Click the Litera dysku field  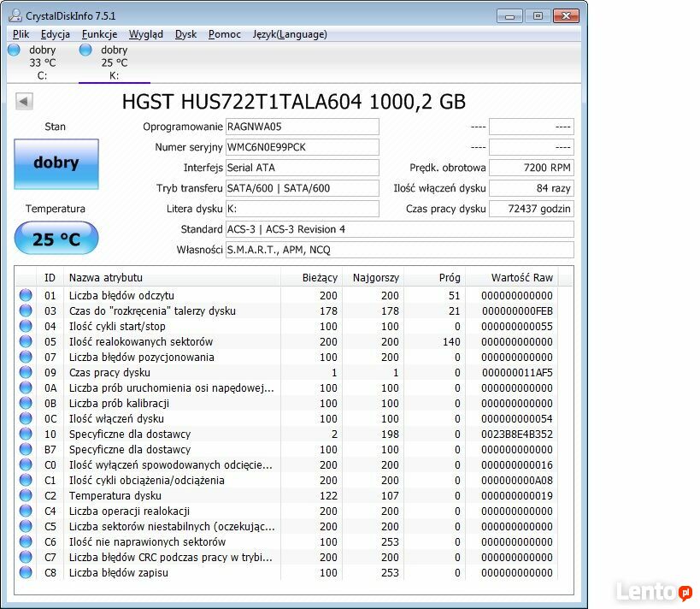click(303, 209)
